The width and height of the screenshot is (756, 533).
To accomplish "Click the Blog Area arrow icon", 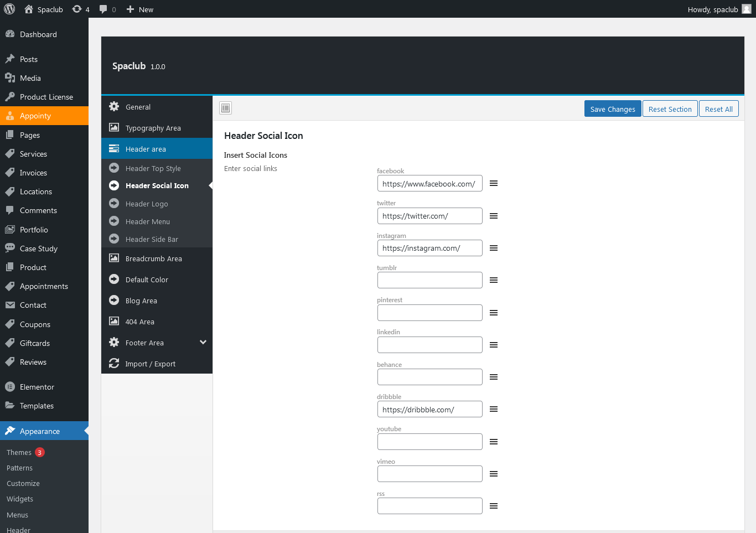I will tap(114, 300).
